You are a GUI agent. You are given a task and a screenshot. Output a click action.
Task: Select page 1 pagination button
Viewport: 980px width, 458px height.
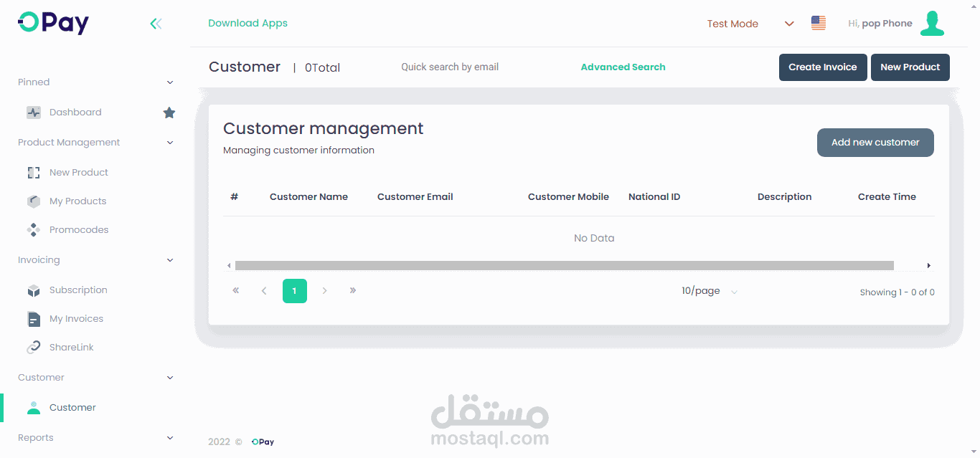click(x=295, y=291)
